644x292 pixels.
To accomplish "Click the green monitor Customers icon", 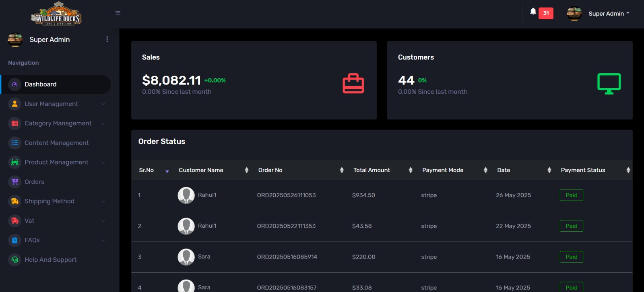I will (x=609, y=83).
